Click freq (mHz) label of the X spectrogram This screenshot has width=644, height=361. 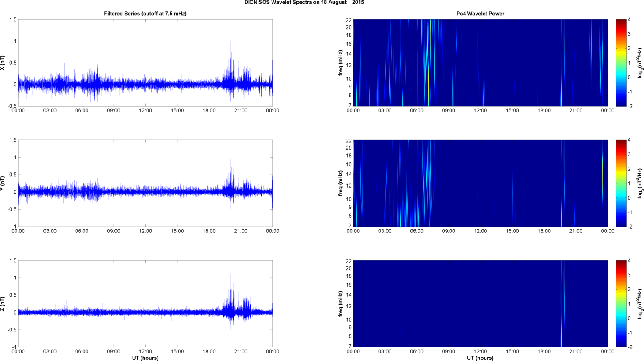(x=340, y=63)
